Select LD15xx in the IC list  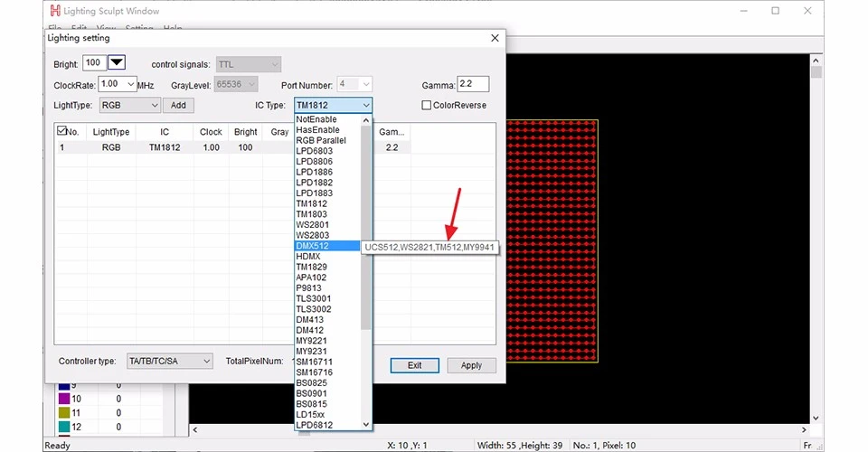tap(327, 414)
